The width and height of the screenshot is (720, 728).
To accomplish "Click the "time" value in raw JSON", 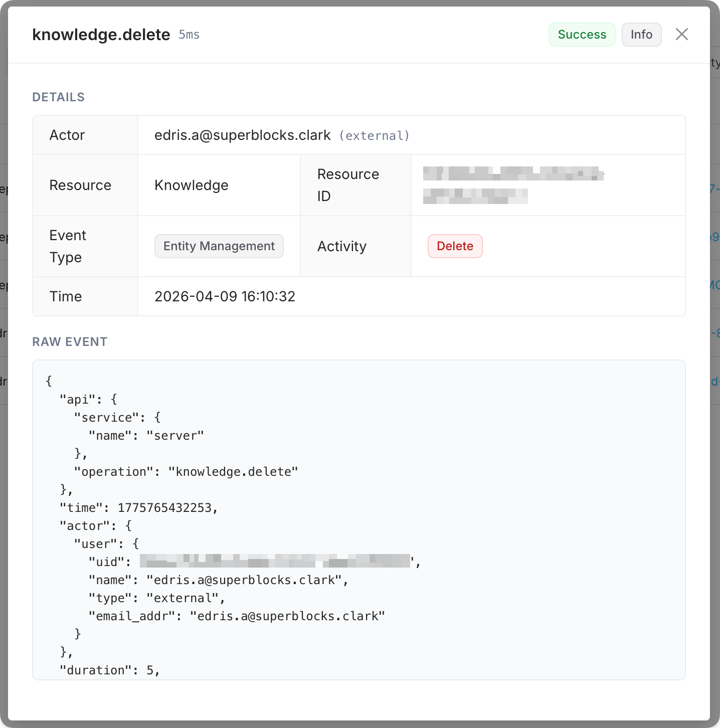I will (x=164, y=508).
